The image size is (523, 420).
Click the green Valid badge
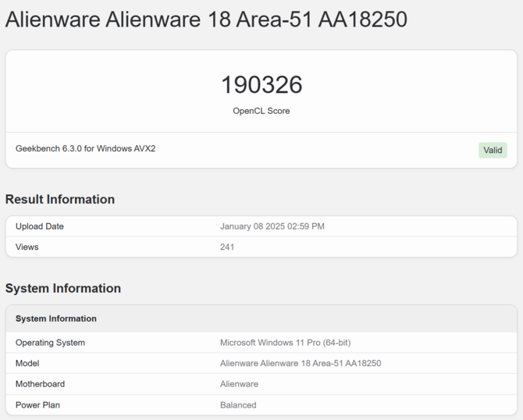pos(493,150)
